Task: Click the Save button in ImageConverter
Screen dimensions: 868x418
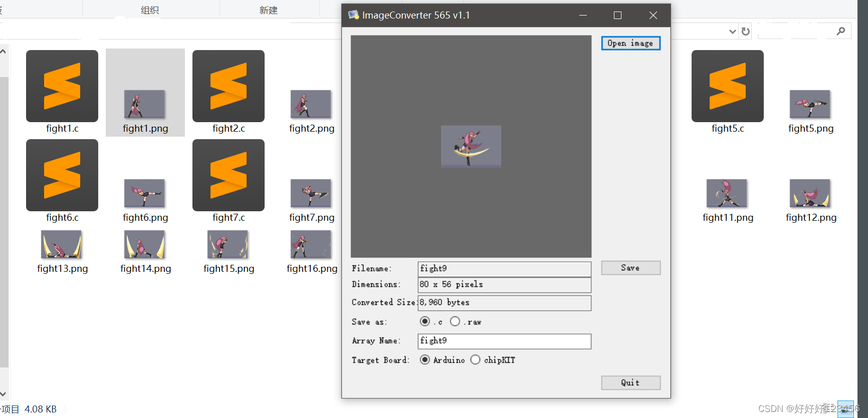Action: 630,268
